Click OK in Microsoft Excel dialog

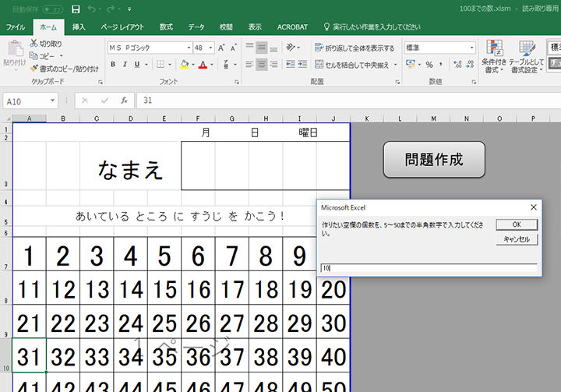517,224
